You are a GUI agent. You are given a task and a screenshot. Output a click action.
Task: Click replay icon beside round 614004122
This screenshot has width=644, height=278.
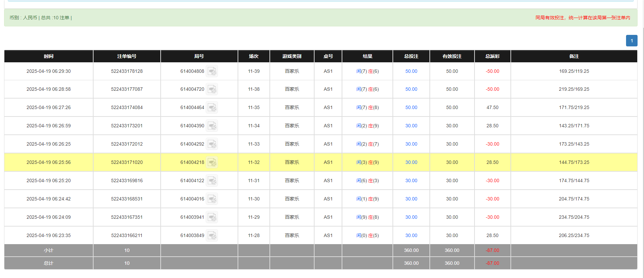tap(212, 181)
